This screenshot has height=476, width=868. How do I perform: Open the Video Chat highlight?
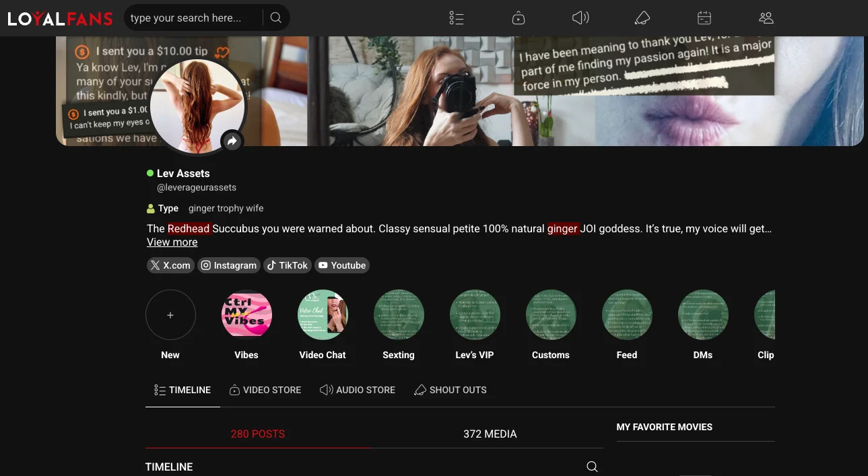click(x=323, y=315)
